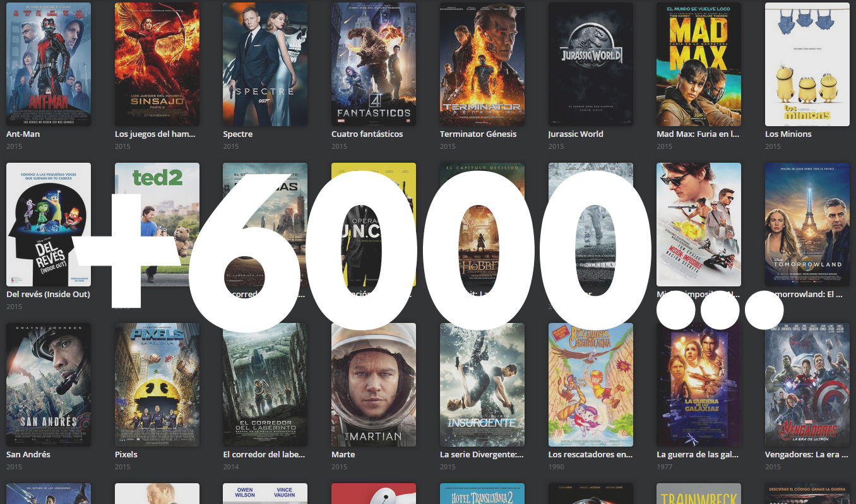Click the 'Terminator Génesis' title
Screen dimensions: 856x504
(478, 134)
